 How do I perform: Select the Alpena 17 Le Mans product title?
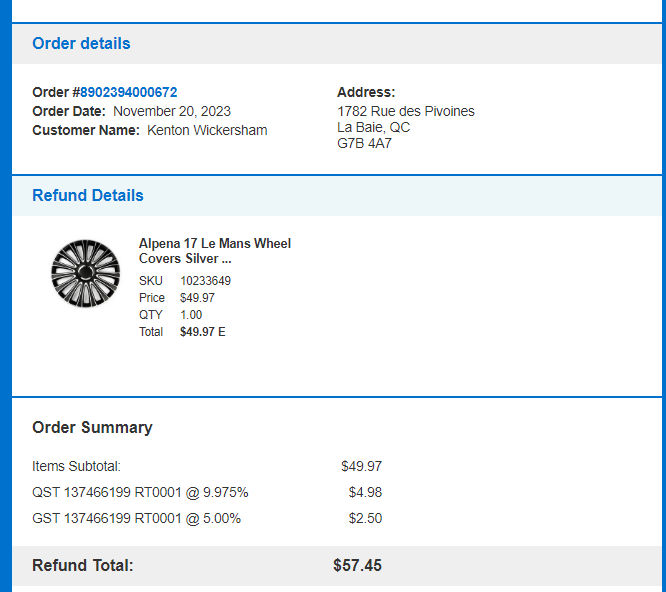point(214,251)
